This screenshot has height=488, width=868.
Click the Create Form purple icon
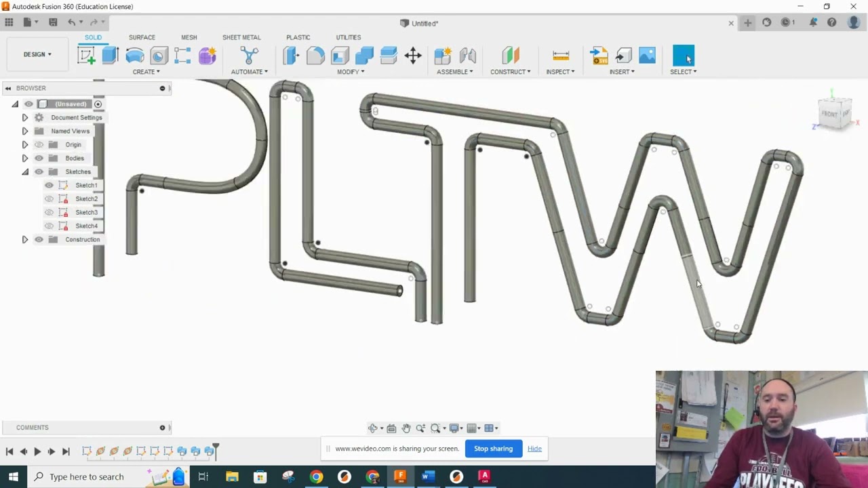tap(208, 56)
